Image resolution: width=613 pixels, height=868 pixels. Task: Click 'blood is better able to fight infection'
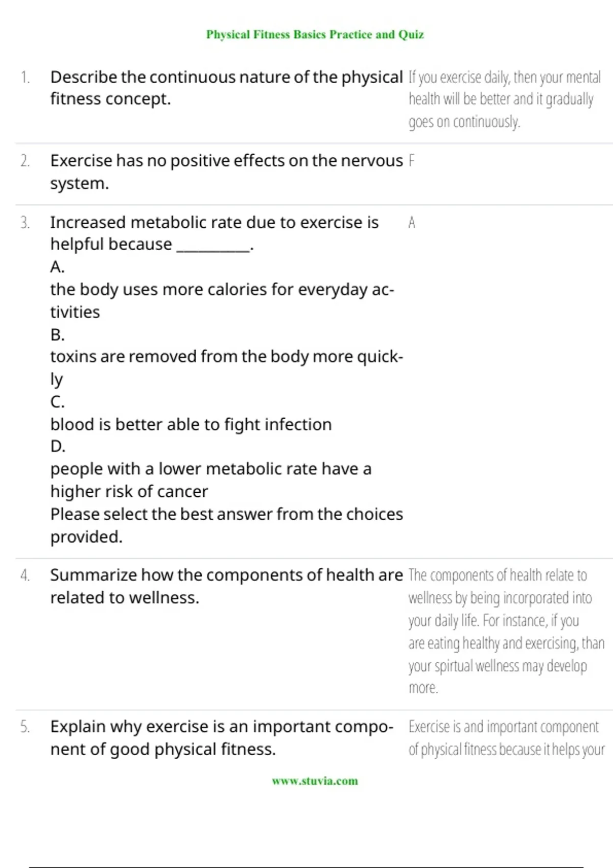(191, 425)
